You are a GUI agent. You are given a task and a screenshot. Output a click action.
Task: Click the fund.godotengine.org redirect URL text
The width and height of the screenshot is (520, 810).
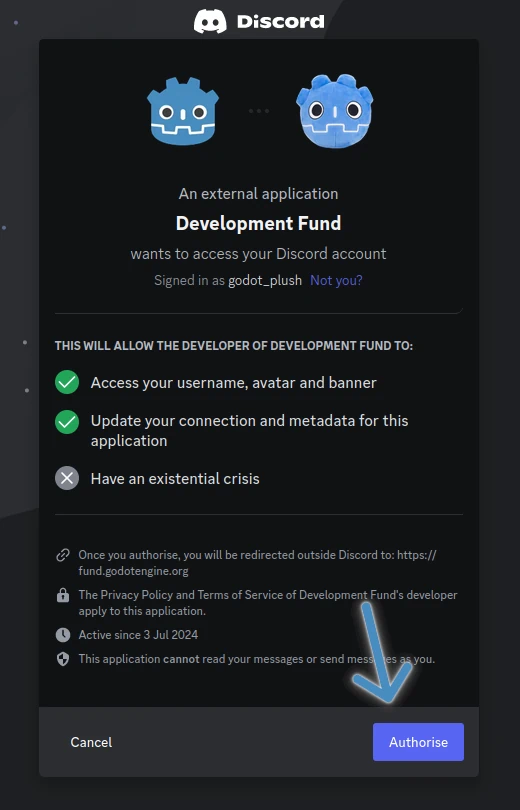(x=257, y=563)
